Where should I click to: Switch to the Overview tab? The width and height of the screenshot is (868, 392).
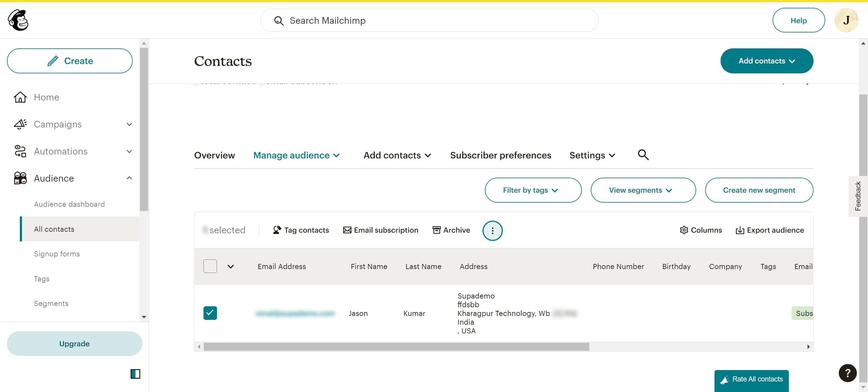click(x=214, y=155)
